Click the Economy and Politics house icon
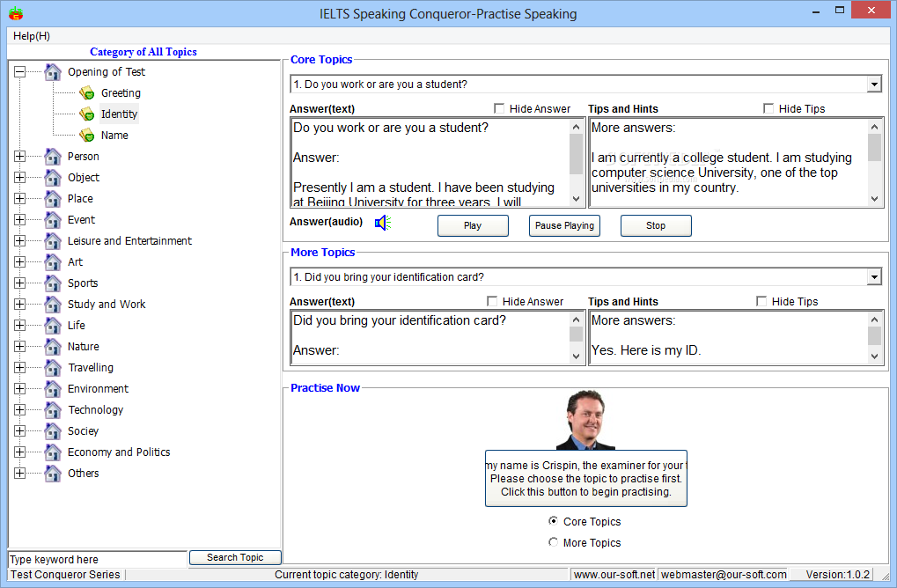897x588 pixels. 53,452
